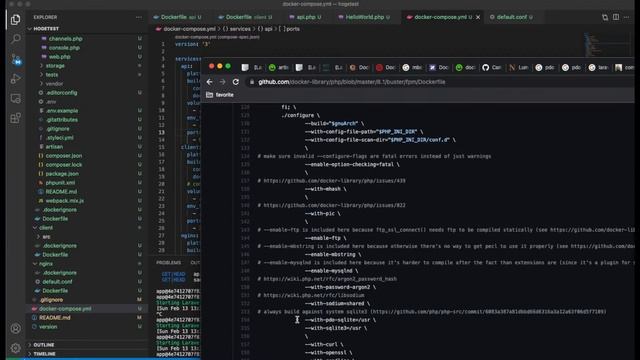Open the Search view in activity bar

[x=15, y=39]
